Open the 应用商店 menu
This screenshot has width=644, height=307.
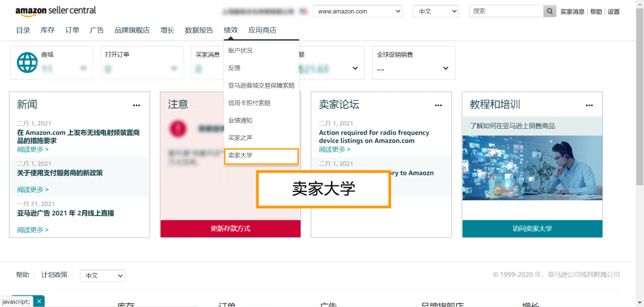point(262,30)
